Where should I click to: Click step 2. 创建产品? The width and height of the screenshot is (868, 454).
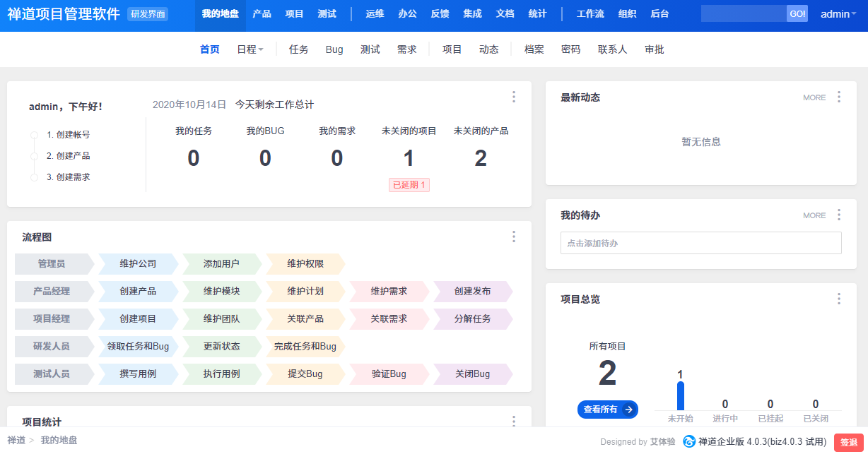69,155
